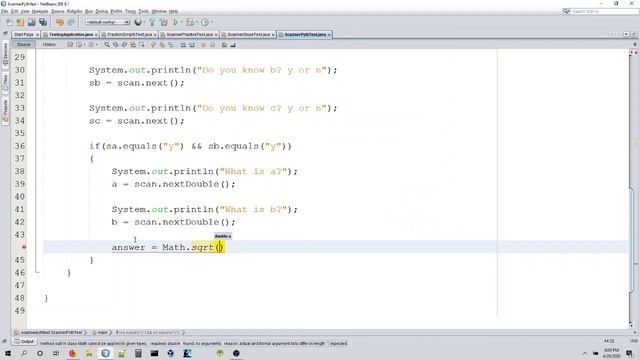The width and height of the screenshot is (640, 360).
Task: Click the Find Next Occurrence icon
Action: tap(124, 44)
